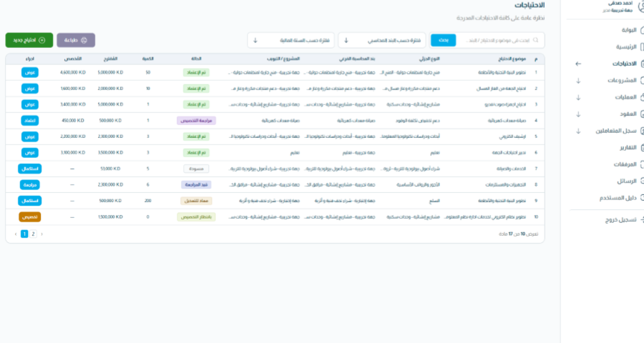
Task: Click the next page arrow beside page 2
Action: 42,234
